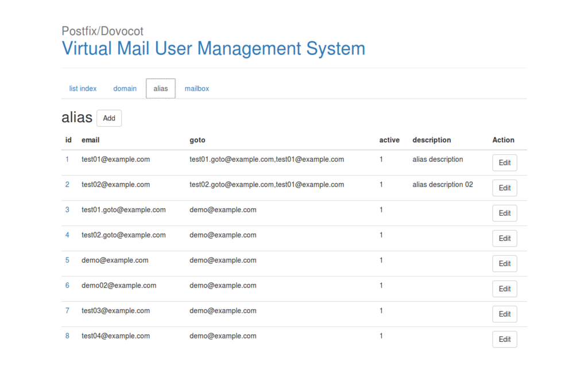This screenshot has height=370, width=588.
Task: Click the Add button next to alias heading
Action: 109,118
